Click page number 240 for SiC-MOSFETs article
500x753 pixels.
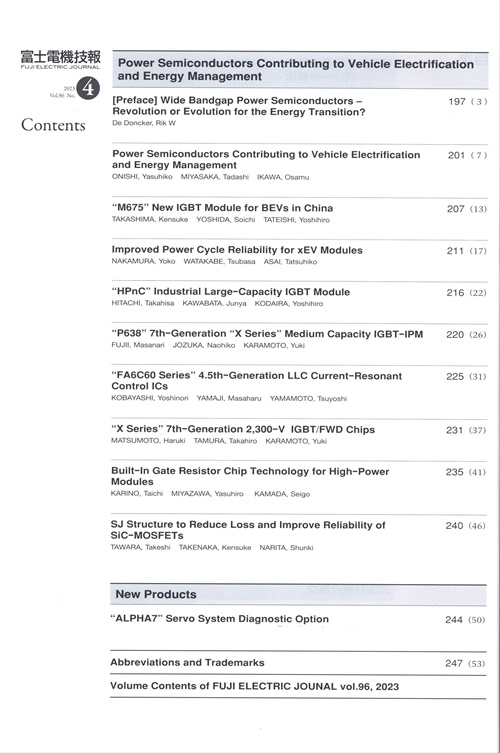coord(454,525)
